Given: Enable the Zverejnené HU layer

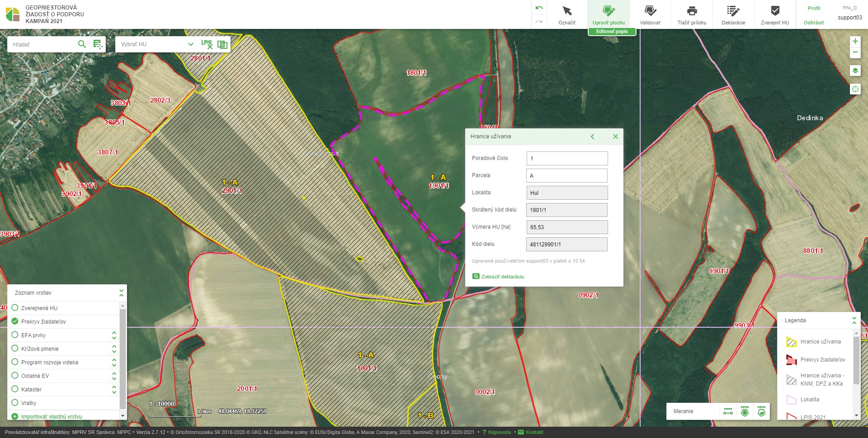Looking at the screenshot, I should pyautogui.click(x=15, y=308).
